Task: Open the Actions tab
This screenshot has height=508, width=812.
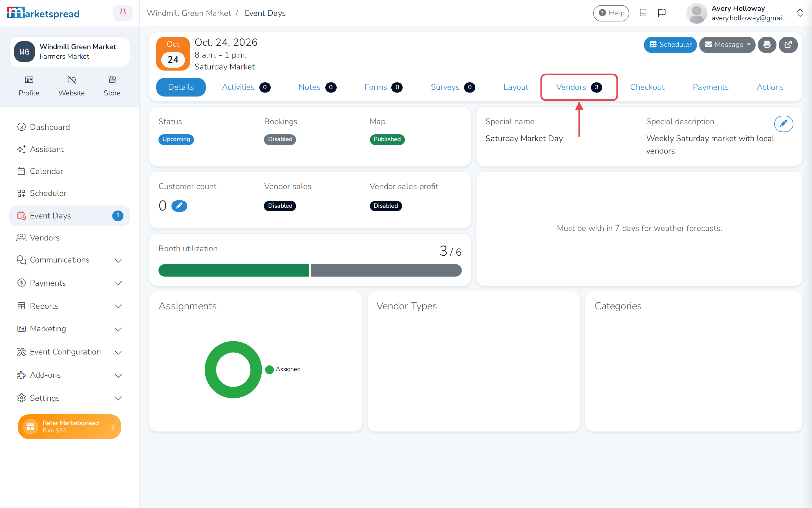Action: [770, 87]
